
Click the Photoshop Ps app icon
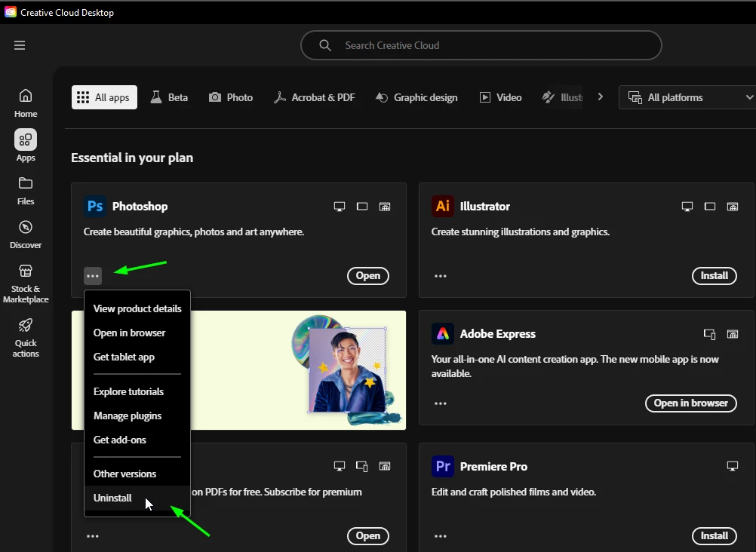[x=95, y=207]
